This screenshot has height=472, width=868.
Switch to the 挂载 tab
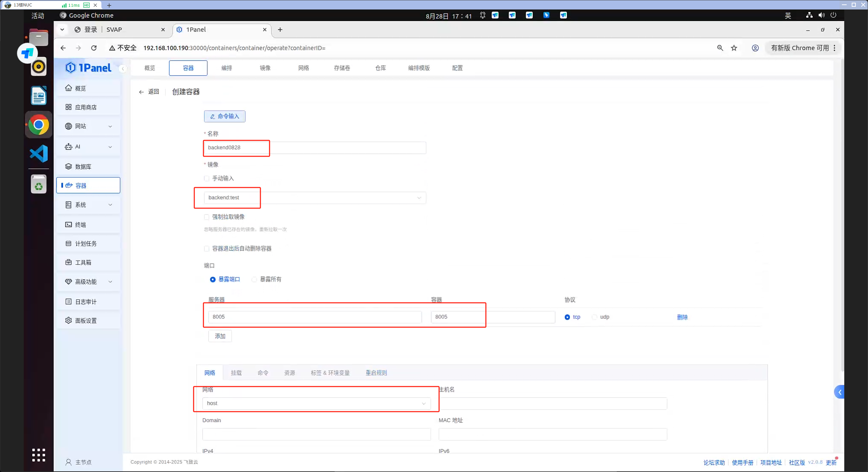click(x=236, y=373)
